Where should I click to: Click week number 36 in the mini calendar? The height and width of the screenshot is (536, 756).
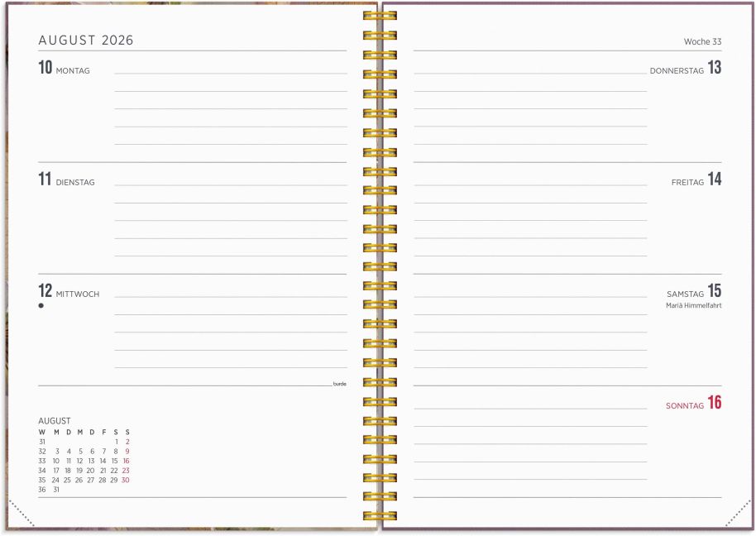42,491
